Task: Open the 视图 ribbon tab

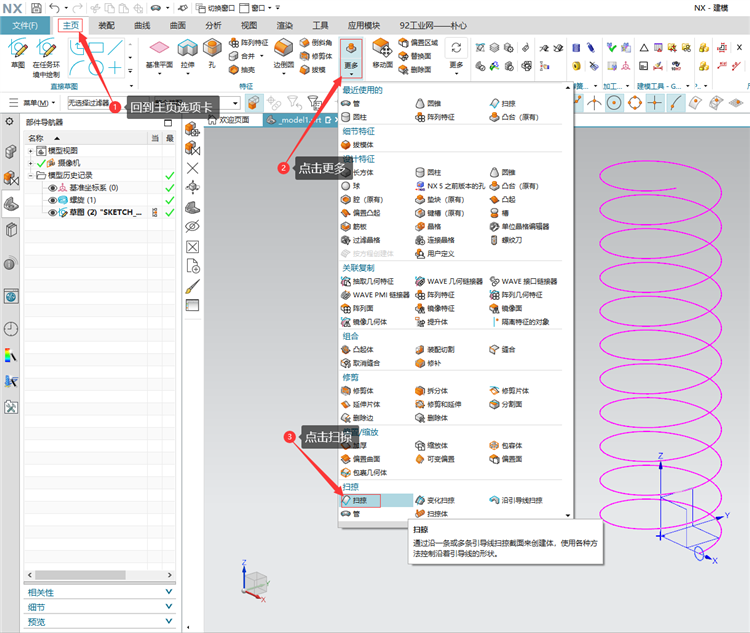Action: tap(249, 25)
